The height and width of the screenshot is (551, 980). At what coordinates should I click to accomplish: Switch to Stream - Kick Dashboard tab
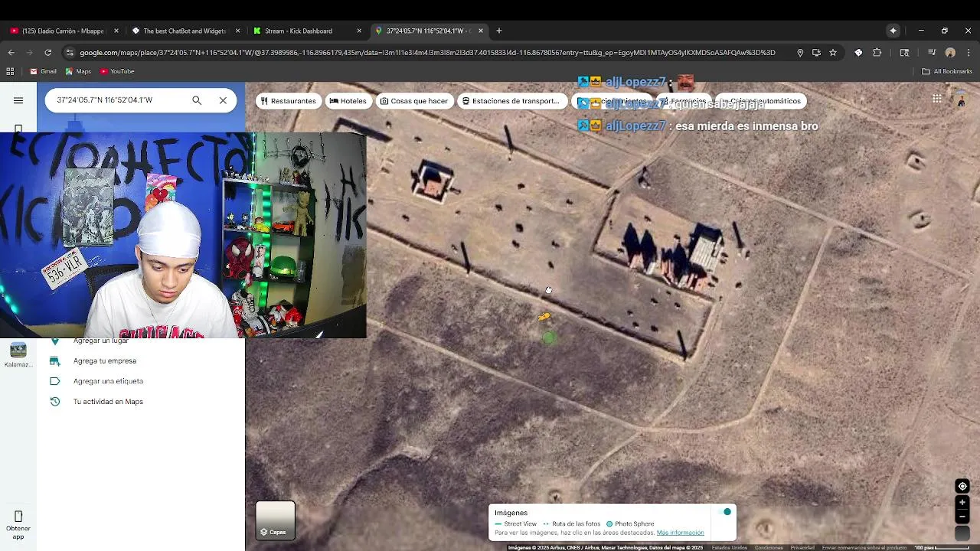pyautogui.click(x=299, y=31)
